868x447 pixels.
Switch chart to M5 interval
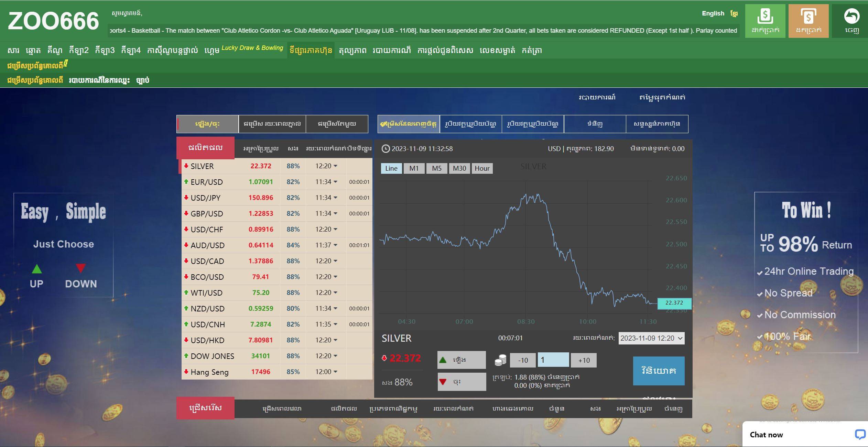(437, 168)
